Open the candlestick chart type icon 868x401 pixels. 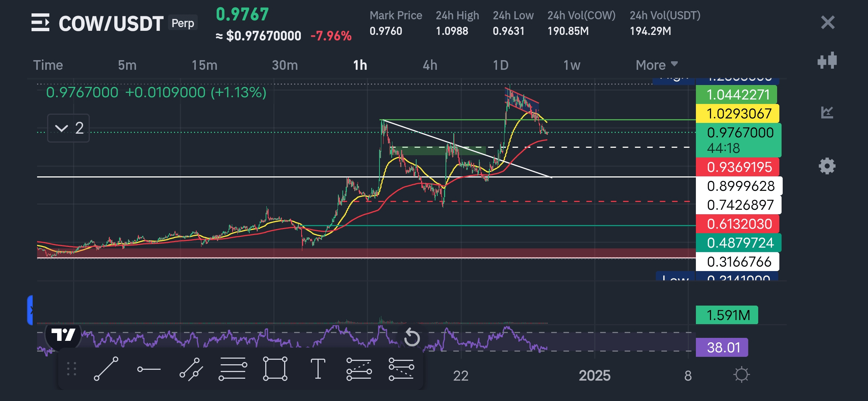(827, 60)
